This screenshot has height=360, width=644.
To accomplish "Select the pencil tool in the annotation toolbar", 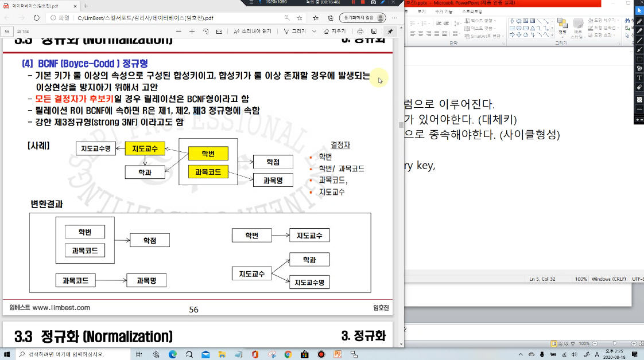I will 639,21.
